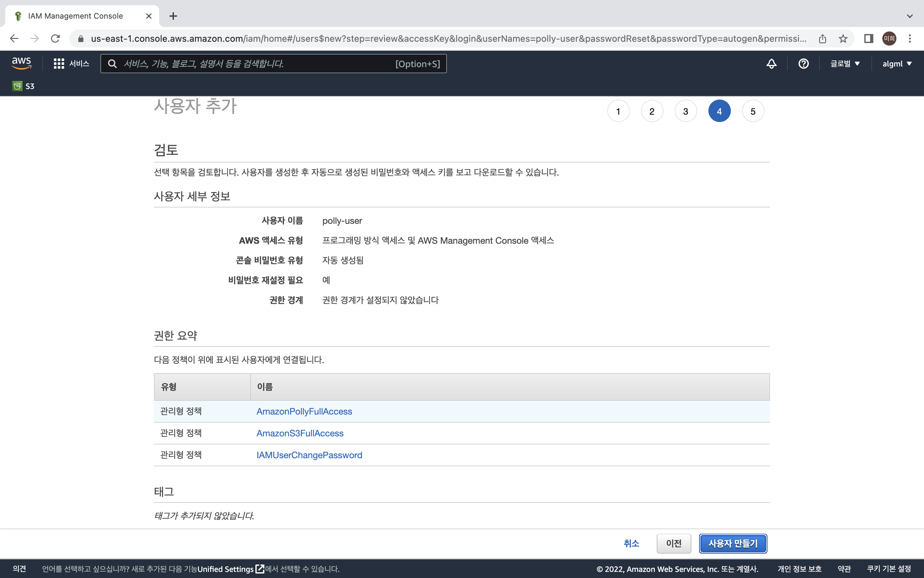Image resolution: width=924 pixels, height=578 pixels.
Task: Go to wizard step 1
Action: 618,111
